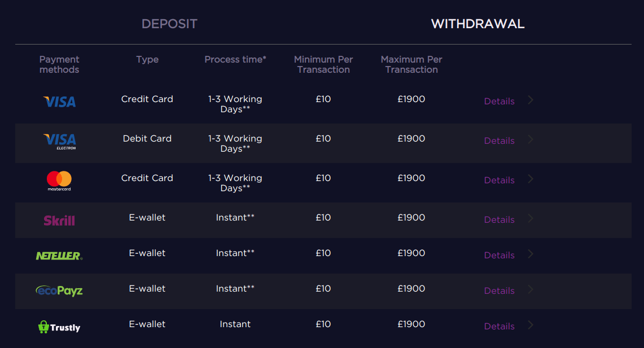Click the Visa credit card logo
This screenshot has height=348, width=644.
point(59,102)
